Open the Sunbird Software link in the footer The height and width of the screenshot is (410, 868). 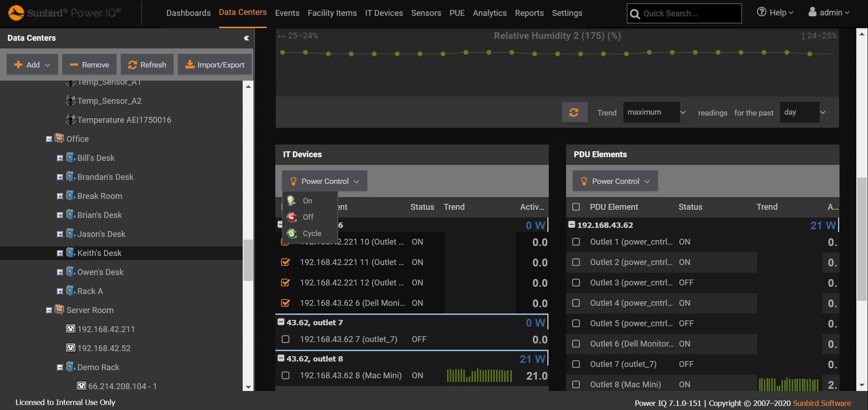[822, 403]
